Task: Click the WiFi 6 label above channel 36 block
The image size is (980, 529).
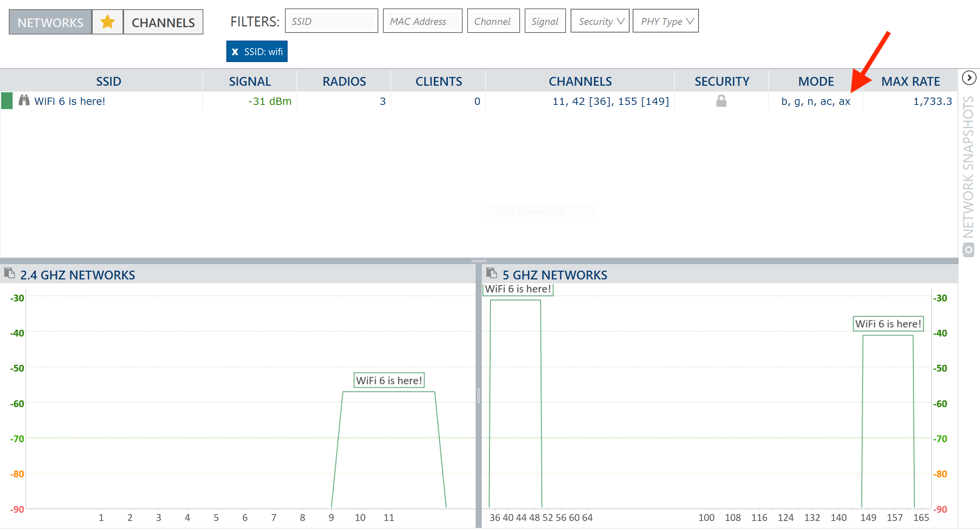Action: coord(518,289)
